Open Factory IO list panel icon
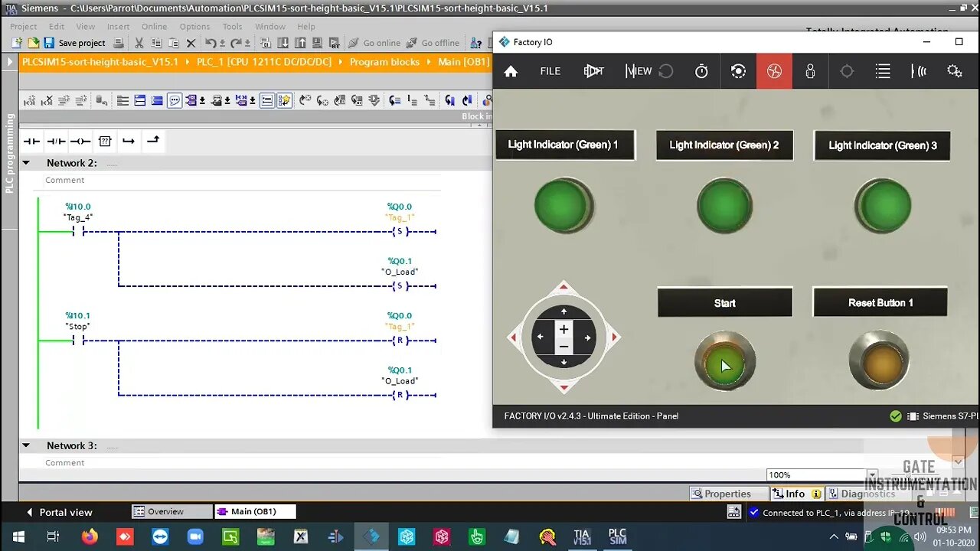Screen dimensions: 980x551 tap(883, 71)
